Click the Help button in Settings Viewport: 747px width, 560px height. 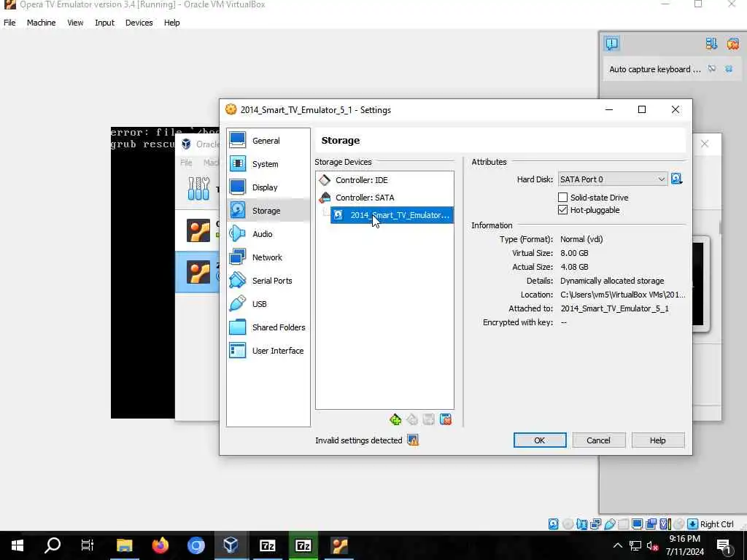(657, 440)
